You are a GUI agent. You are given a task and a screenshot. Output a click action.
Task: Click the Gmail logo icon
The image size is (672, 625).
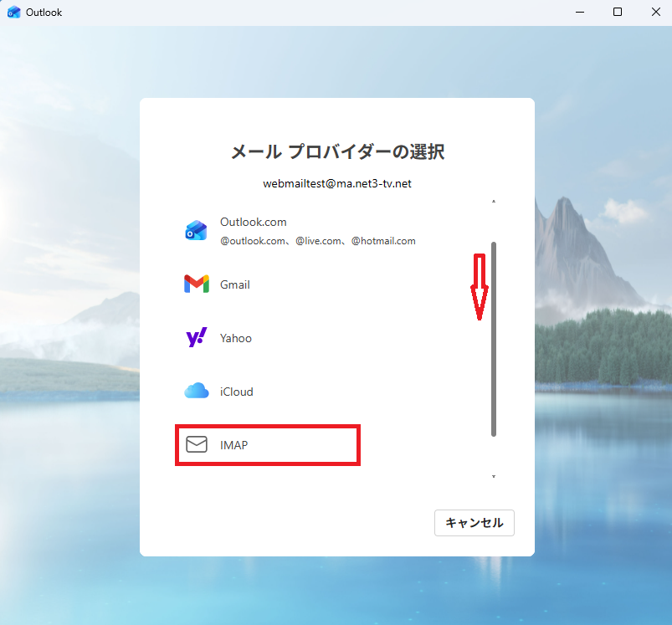click(197, 284)
